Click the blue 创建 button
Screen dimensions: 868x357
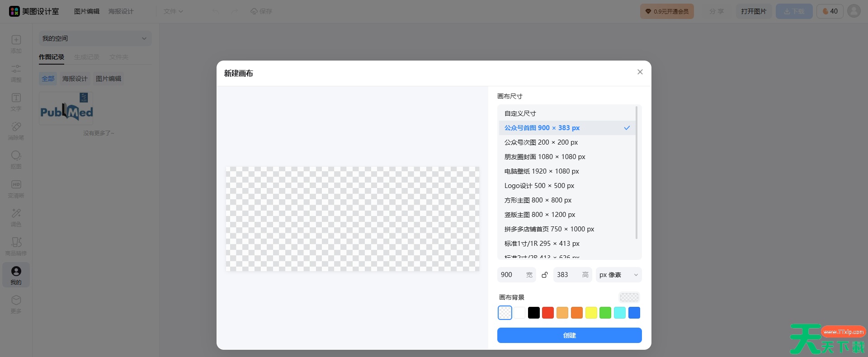click(569, 335)
